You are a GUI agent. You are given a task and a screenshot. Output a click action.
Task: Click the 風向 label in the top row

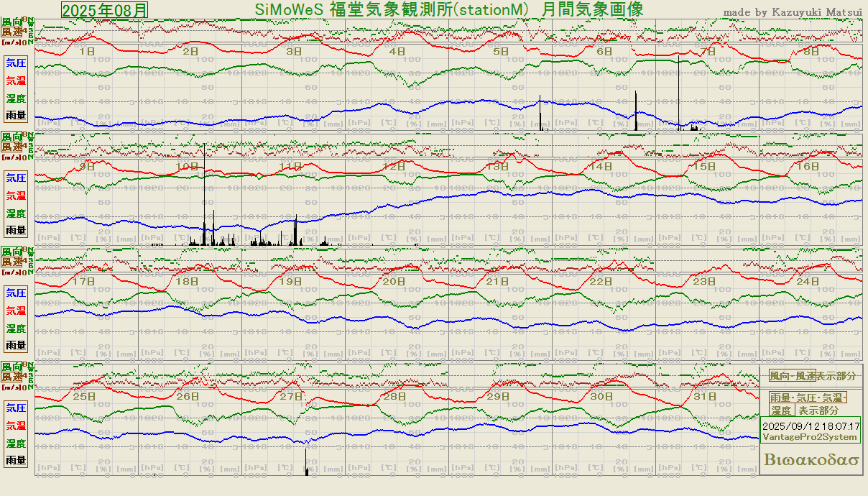click(x=11, y=22)
